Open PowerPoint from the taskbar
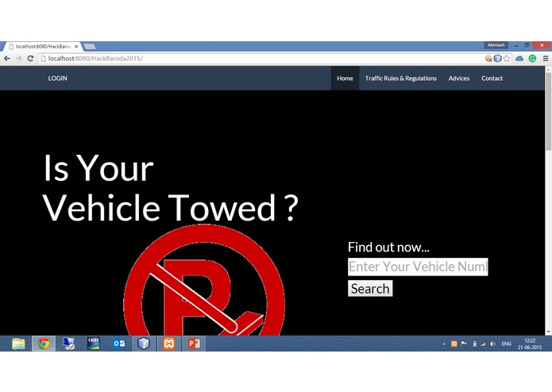Screen dimensions: 552x392 (194, 344)
